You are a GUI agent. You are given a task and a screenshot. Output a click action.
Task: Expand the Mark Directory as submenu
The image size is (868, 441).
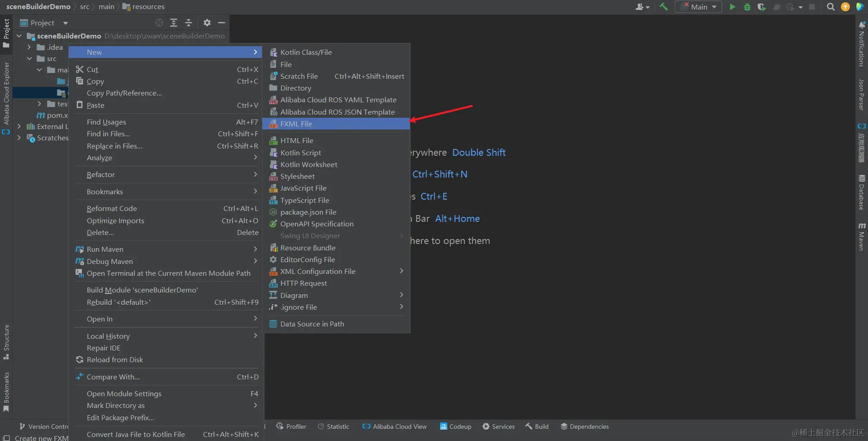coord(166,405)
